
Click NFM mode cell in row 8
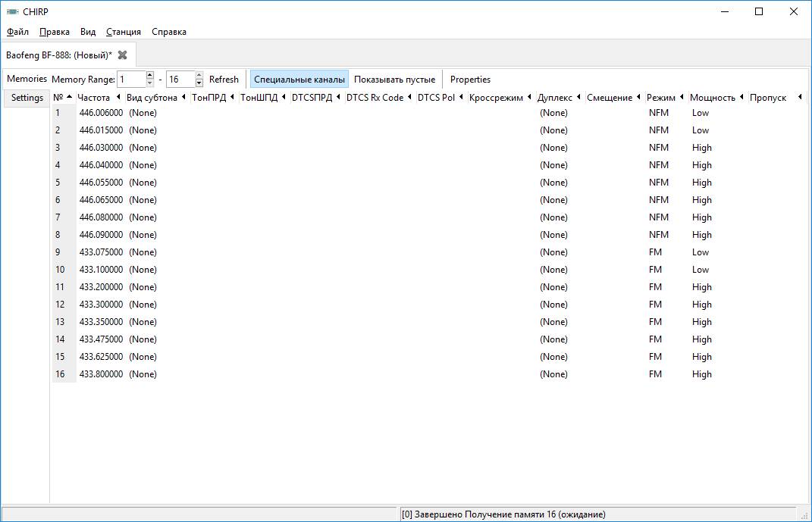[x=659, y=234]
